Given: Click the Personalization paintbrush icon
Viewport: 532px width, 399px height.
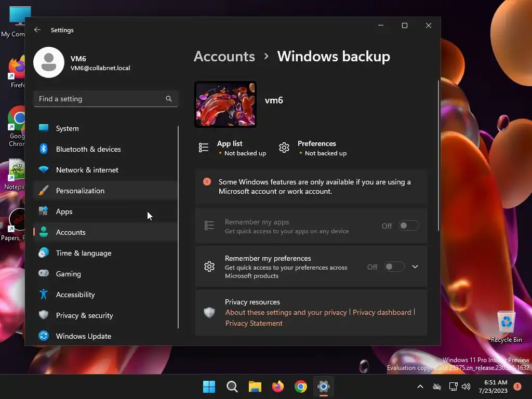Looking at the screenshot, I should (x=44, y=190).
